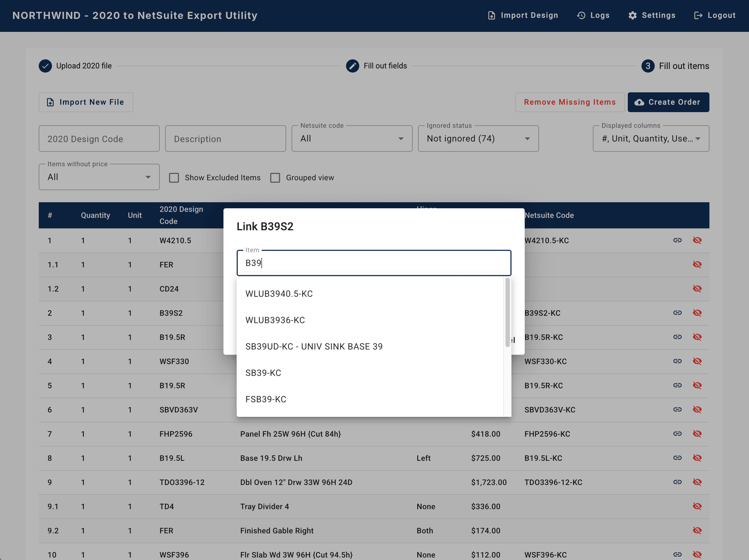This screenshot has width=749, height=560.
Task: Choose WLUB3936-KC from the list
Action: click(370, 320)
